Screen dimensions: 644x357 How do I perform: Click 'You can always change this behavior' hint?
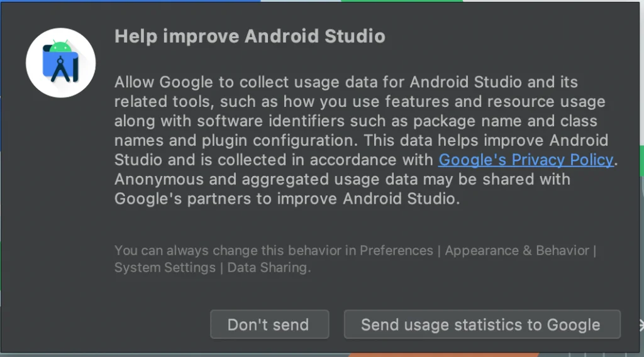[x=236, y=250]
